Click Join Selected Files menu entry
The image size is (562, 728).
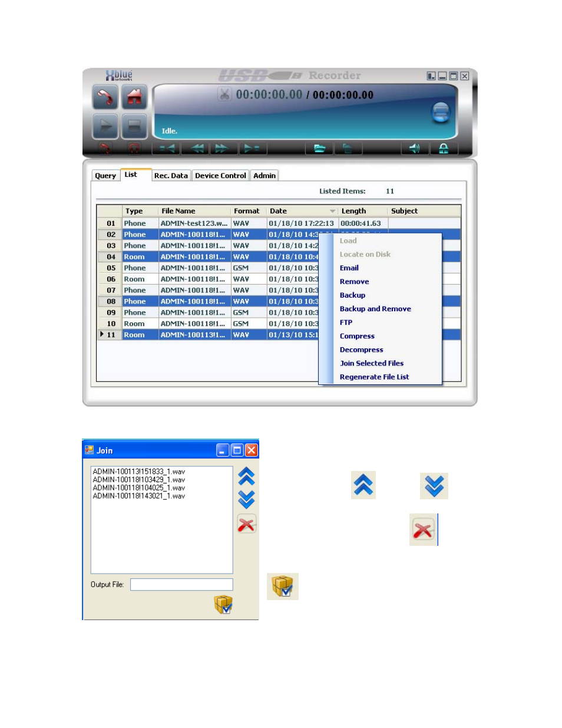372,363
